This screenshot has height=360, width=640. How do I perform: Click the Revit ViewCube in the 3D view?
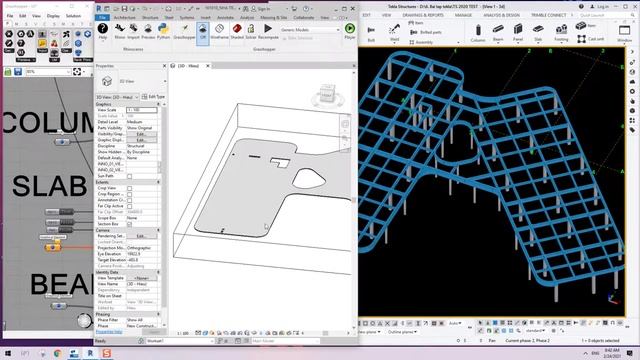(x=327, y=94)
